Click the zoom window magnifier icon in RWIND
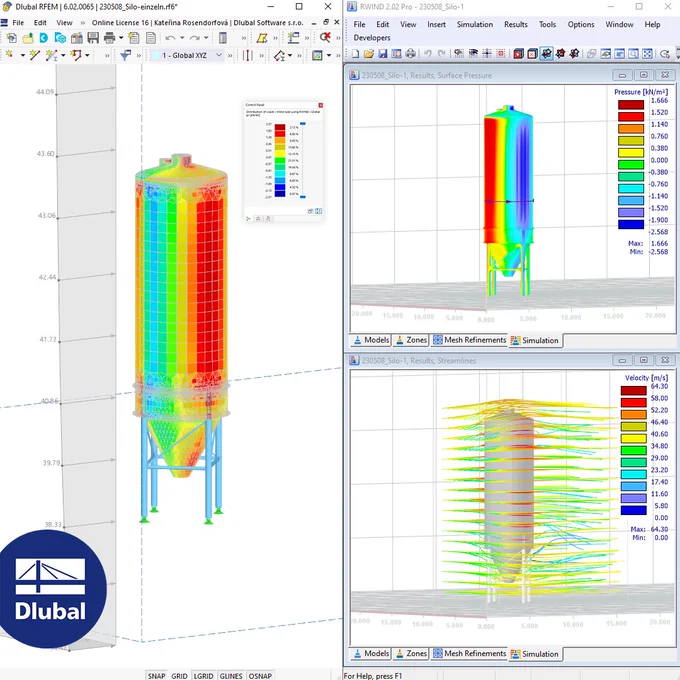680x680 pixels. (x=633, y=54)
